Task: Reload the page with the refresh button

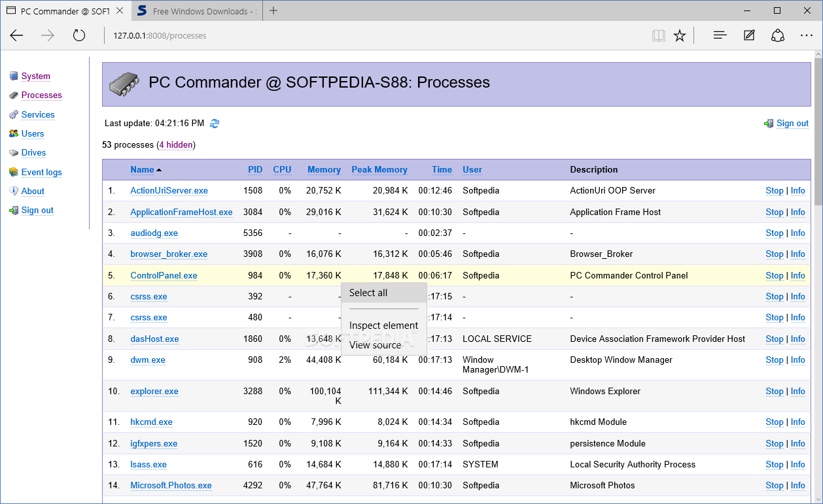Action: 79,35
